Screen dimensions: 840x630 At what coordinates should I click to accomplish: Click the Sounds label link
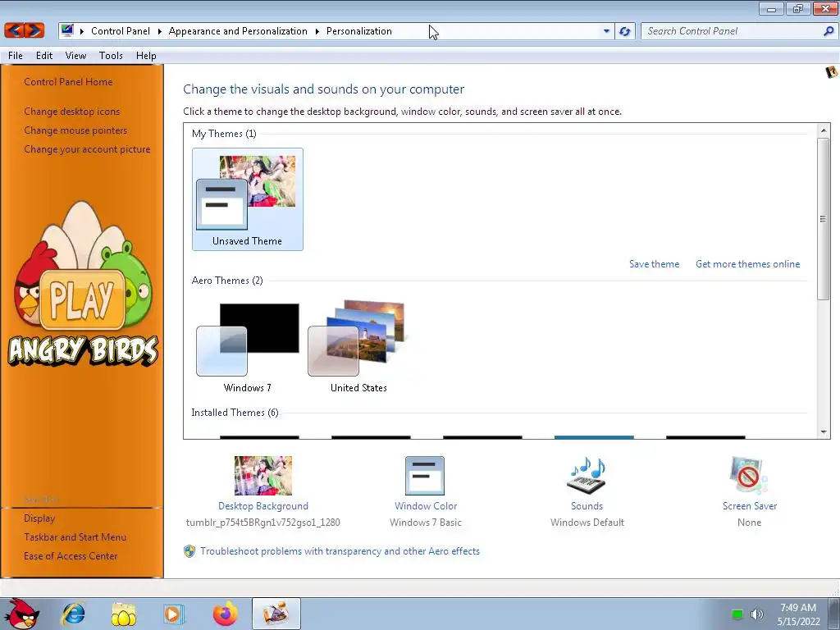587,506
